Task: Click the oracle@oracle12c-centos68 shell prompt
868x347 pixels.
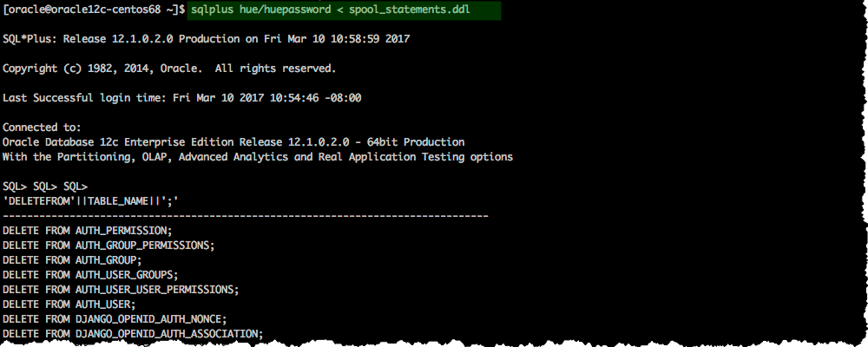Action: click(94, 9)
